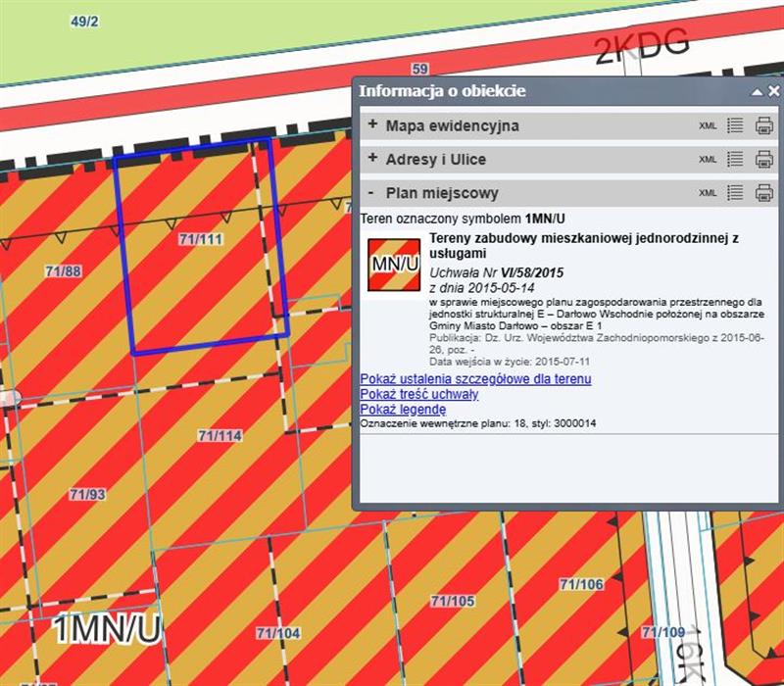The width and height of the screenshot is (784, 686).
Task: Click the MN/U zoning symbol swatch
Action: pos(394,264)
